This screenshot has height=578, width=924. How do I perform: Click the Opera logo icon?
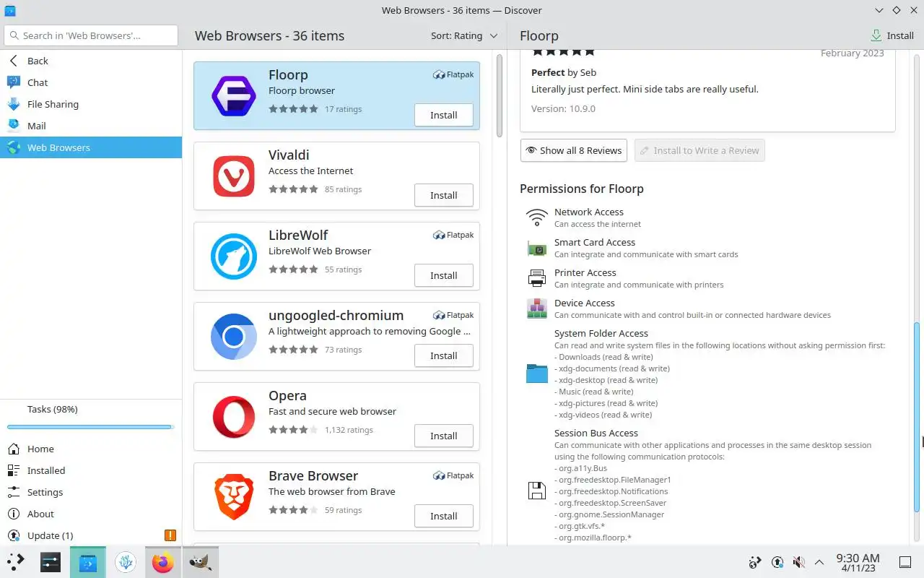point(233,417)
